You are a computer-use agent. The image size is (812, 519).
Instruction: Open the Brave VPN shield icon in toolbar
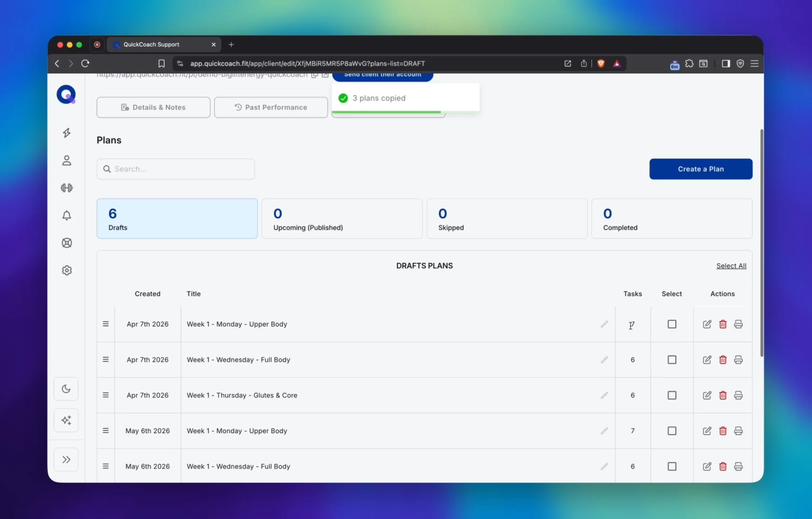tap(740, 63)
